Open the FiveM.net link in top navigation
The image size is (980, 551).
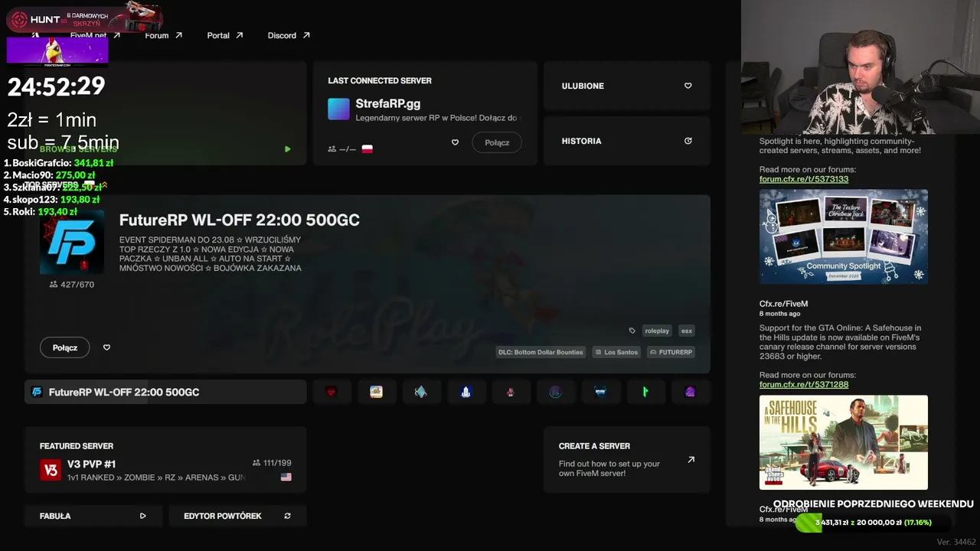(95, 35)
